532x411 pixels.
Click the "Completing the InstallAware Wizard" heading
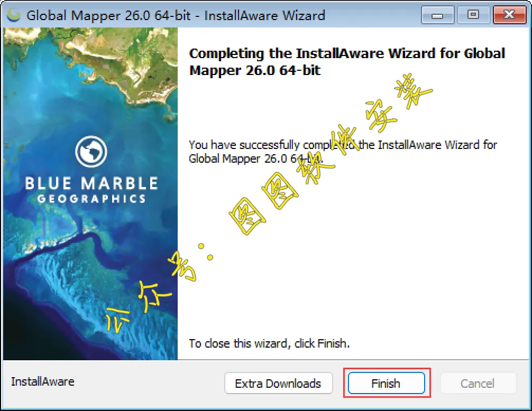[x=347, y=62]
